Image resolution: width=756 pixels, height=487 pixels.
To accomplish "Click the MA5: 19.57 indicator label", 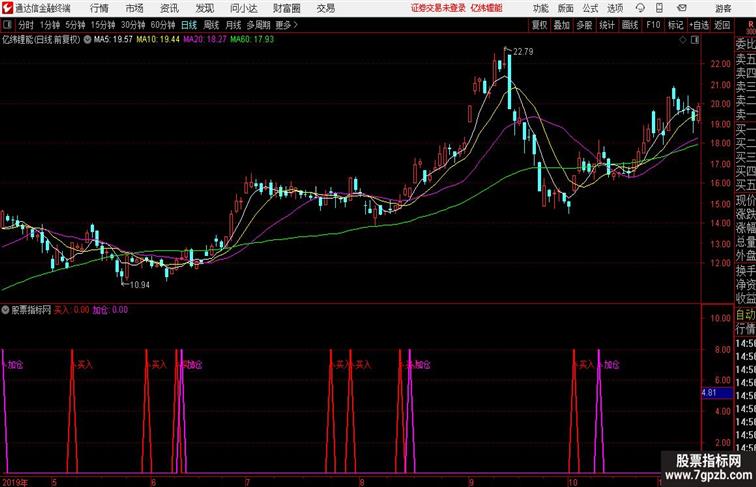I will coord(113,40).
